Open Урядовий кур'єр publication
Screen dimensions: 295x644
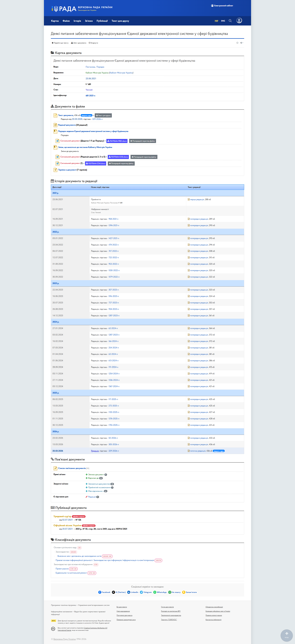coord(62,517)
